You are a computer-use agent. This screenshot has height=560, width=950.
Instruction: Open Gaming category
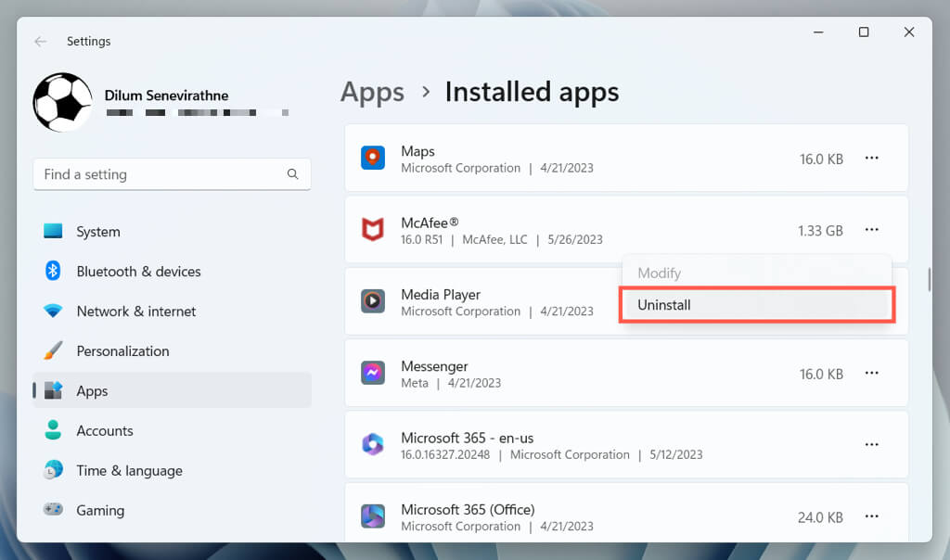click(172, 510)
